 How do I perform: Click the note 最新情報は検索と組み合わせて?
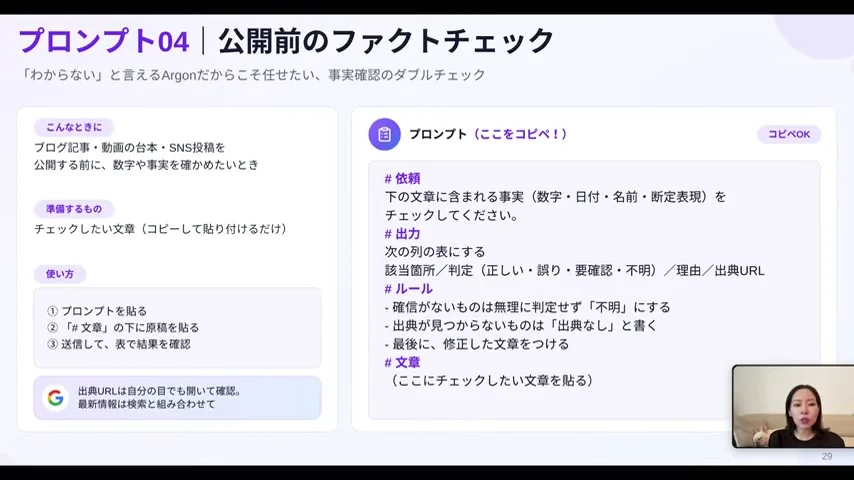coord(147,404)
